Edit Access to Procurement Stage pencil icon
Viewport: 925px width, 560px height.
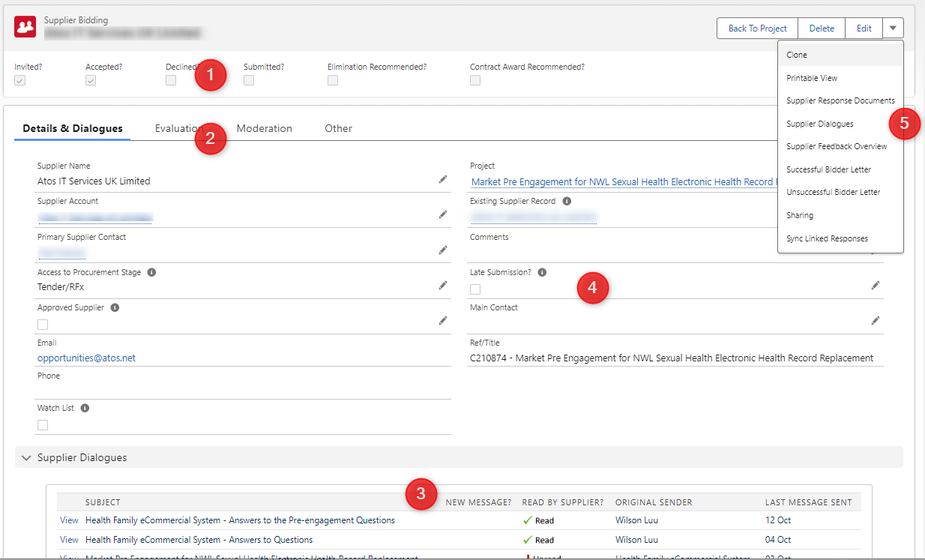pos(443,285)
